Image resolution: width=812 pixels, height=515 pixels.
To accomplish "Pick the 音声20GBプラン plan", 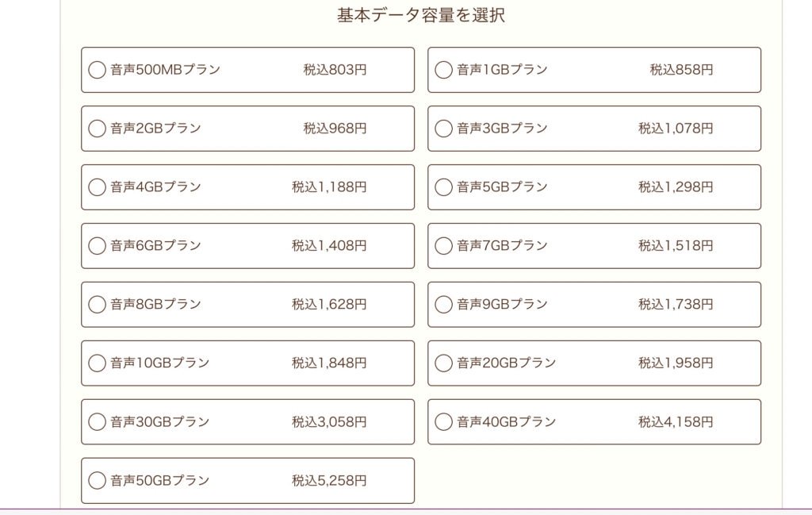I will [x=443, y=363].
